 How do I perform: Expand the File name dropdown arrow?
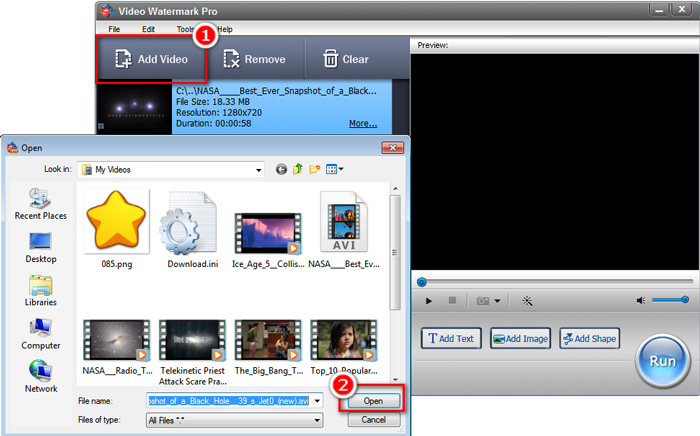tap(317, 401)
